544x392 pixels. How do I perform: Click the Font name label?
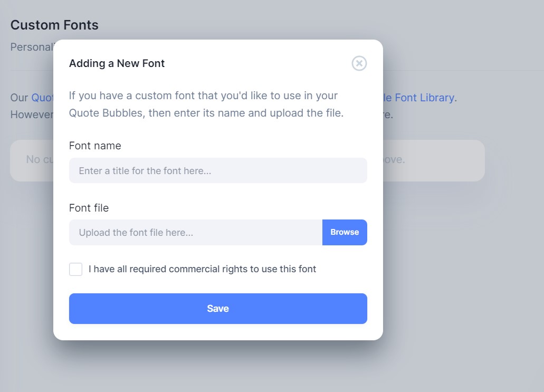click(95, 146)
